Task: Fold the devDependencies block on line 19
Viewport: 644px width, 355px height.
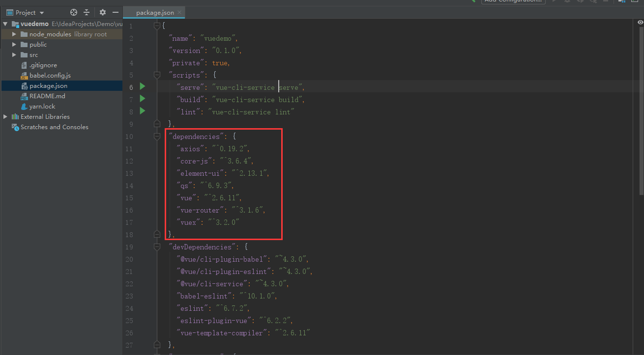Action: coord(157,246)
